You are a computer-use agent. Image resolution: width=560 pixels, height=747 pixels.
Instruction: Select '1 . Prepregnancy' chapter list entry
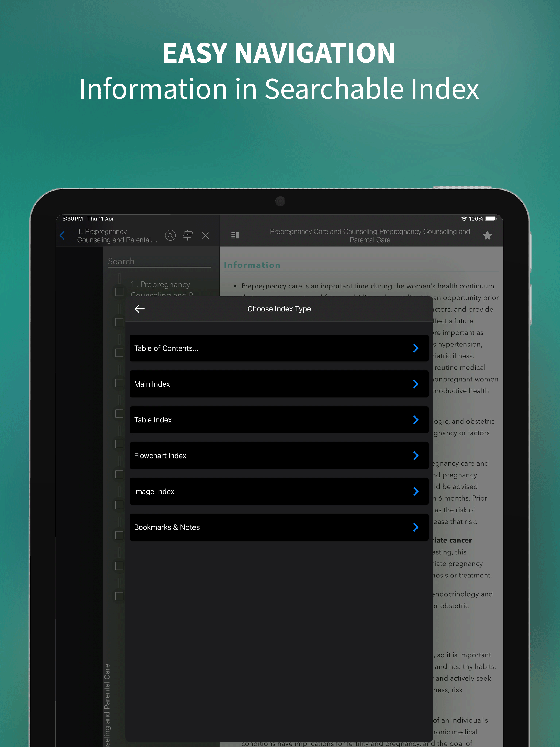coord(162,289)
